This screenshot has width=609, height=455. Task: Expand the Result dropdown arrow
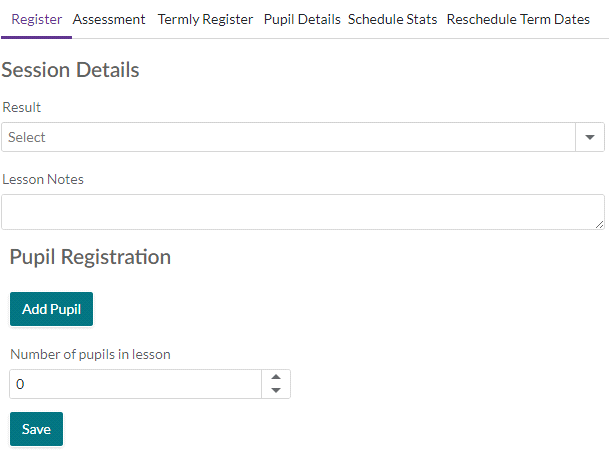[590, 137]
